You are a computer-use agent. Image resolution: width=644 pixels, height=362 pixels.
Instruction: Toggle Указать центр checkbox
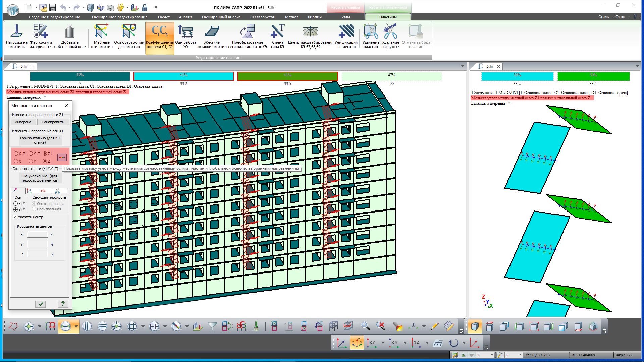[x=15, y=217]
